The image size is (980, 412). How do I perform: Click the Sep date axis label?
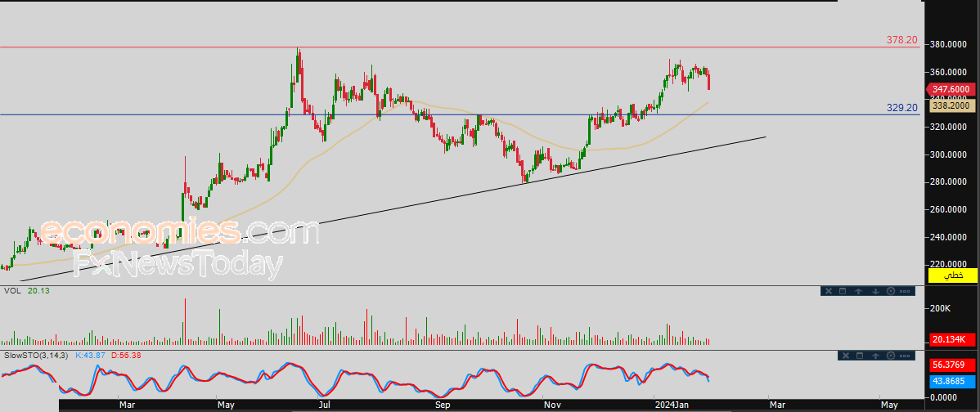[x=443, y=405]
